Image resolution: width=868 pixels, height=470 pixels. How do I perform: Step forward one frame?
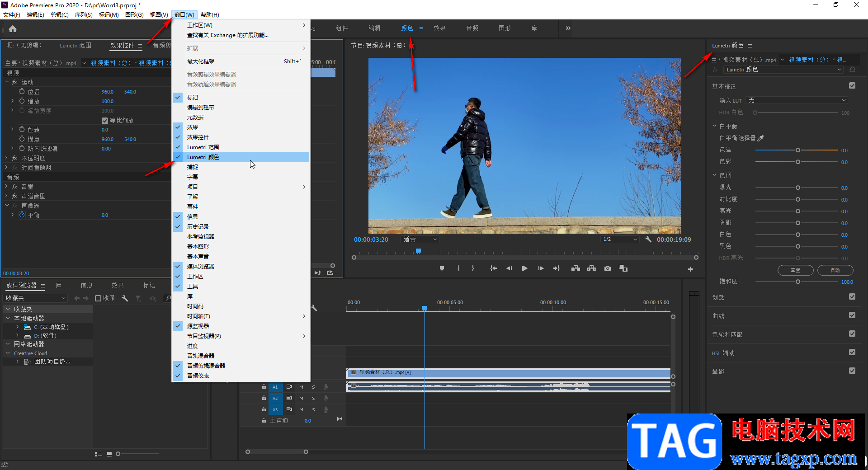point(541,268)
